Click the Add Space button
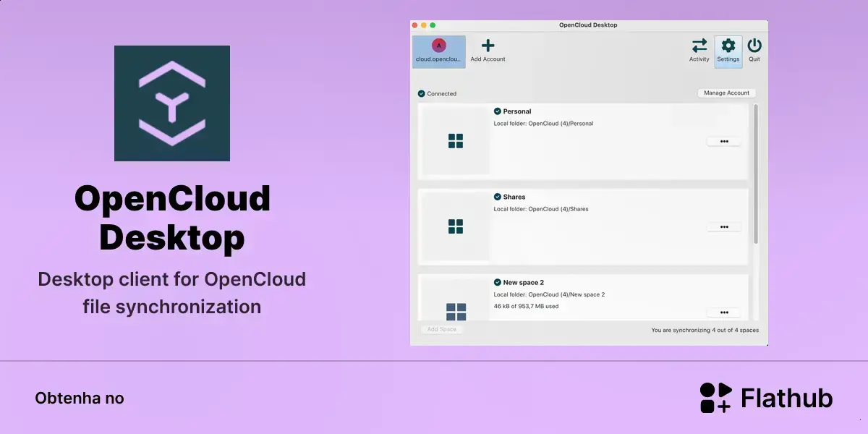 (442, 329)
